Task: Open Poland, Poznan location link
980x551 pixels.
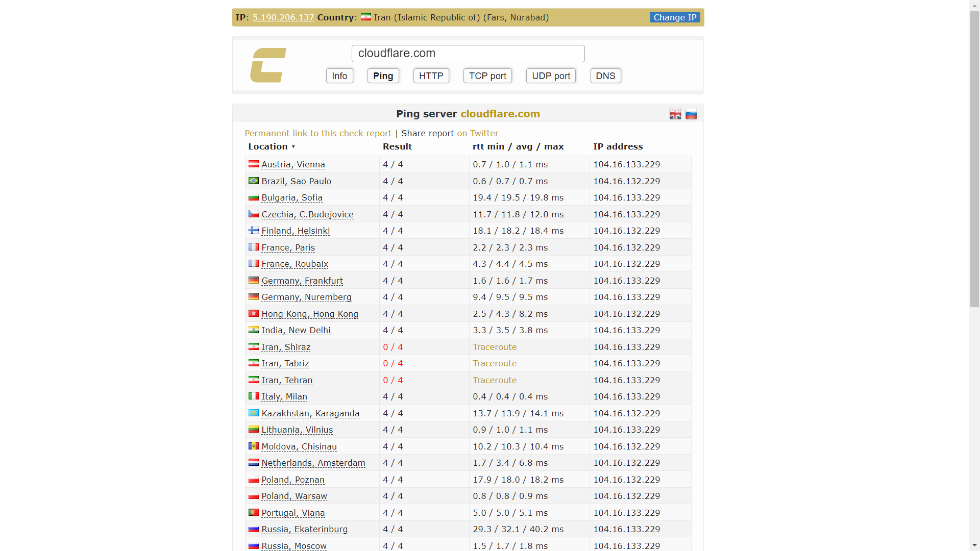Action: tap(293, 480)
